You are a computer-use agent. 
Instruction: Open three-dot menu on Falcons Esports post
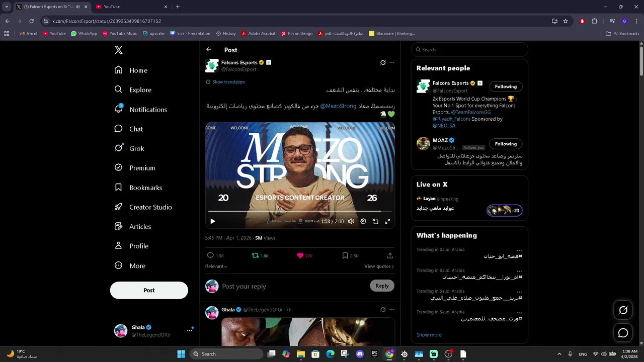click(392, 62)
